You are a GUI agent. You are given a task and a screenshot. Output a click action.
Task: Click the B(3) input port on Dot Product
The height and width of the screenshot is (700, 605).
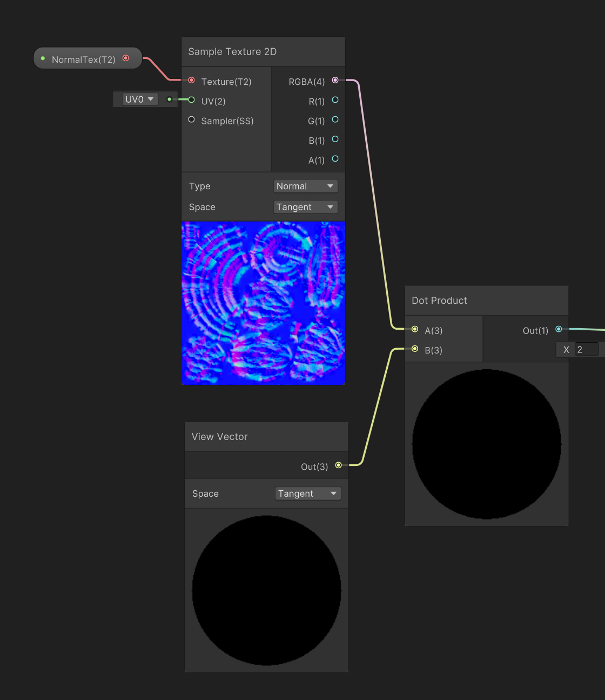[x=415, y=349]
